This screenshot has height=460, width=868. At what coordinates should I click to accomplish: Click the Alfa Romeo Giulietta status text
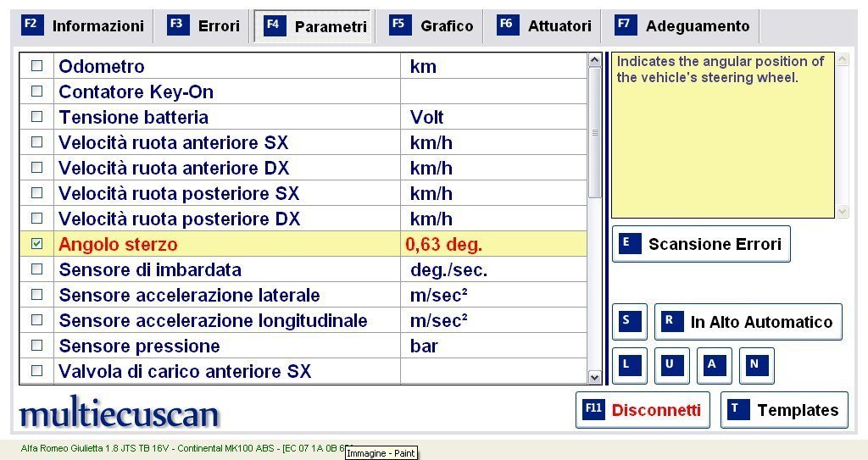click(183, 448)
